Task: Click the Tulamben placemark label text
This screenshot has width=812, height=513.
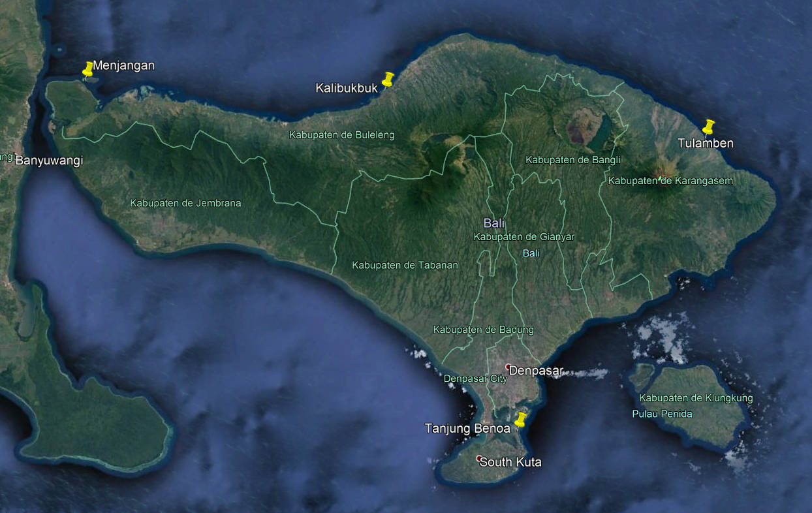Action: point(705,143)
